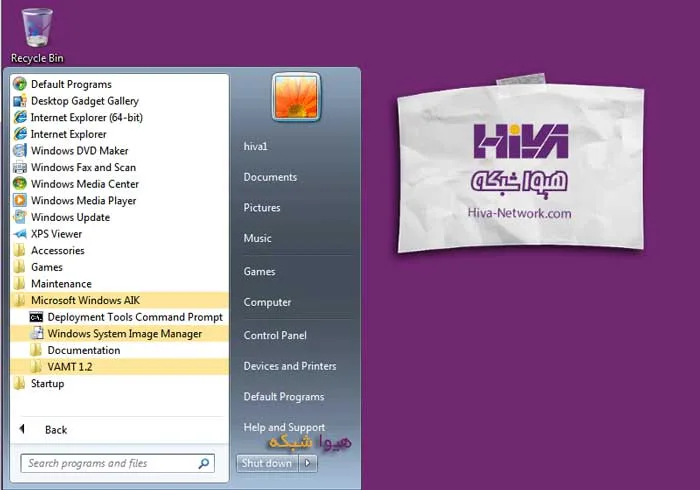The width and height of the screenshot is (700, 490).
Task: Open shut down options arrow
Action: point(308,463)
